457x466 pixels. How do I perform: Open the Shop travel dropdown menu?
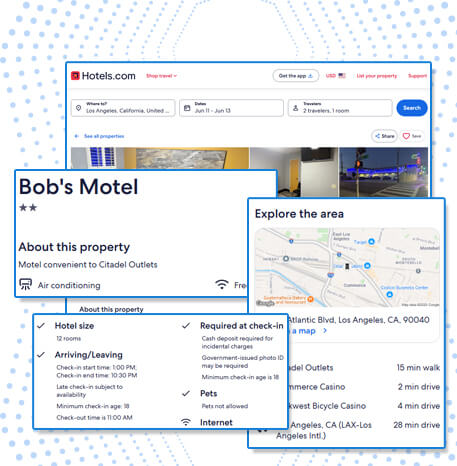pos(161,76)
